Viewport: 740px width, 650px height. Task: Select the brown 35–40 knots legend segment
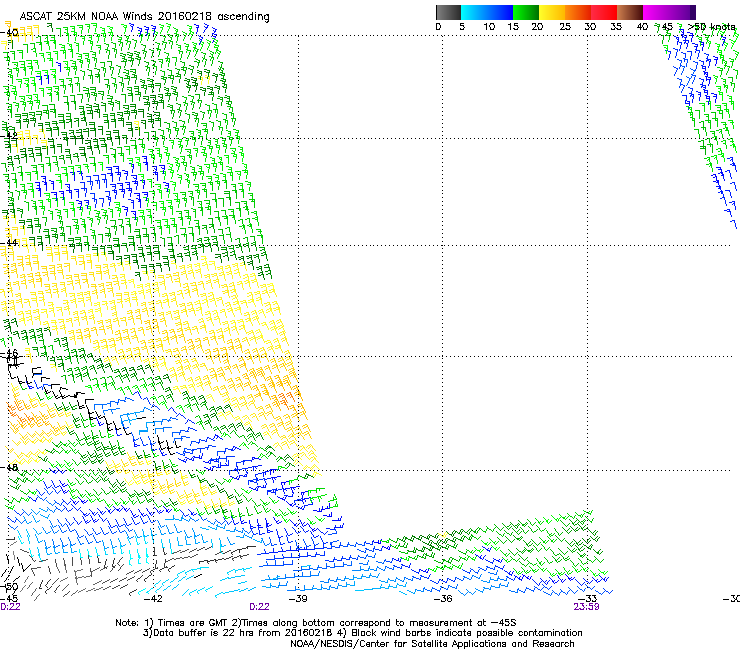[x=630, y=12]
